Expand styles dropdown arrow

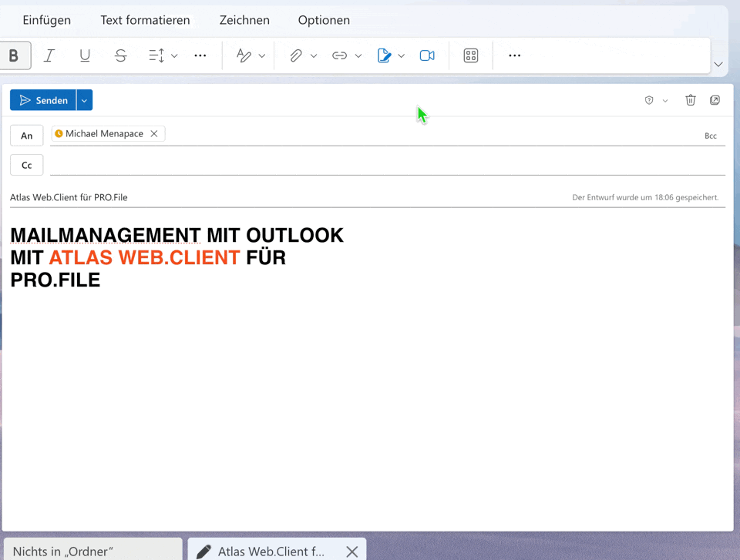pyautogui.click(x=262, y=56)
